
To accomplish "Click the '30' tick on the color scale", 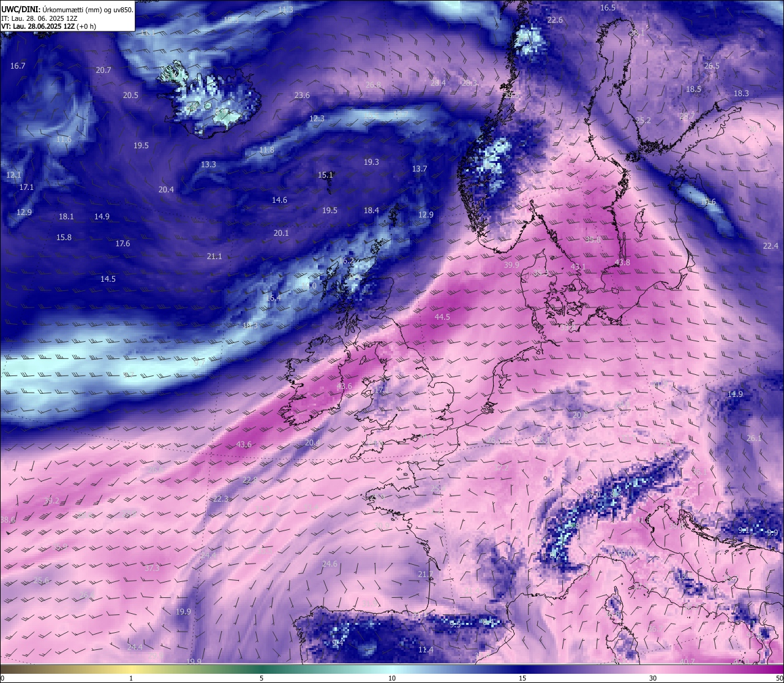I will tap(653, 678).
